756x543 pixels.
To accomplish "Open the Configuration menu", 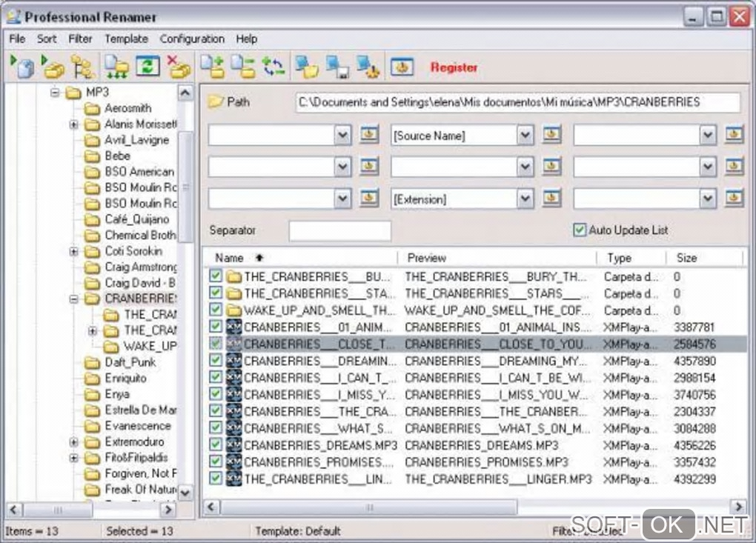I will (x=192, y=39).
